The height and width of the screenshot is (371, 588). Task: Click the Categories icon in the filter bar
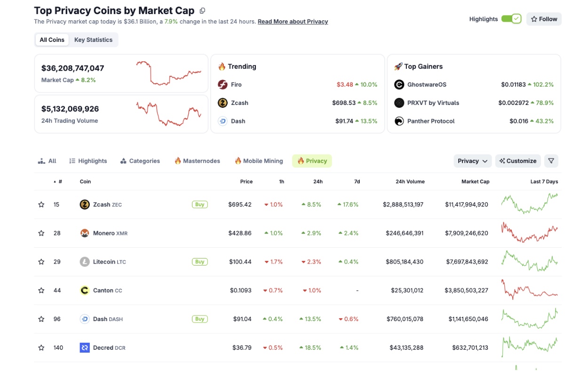[123, 161]
